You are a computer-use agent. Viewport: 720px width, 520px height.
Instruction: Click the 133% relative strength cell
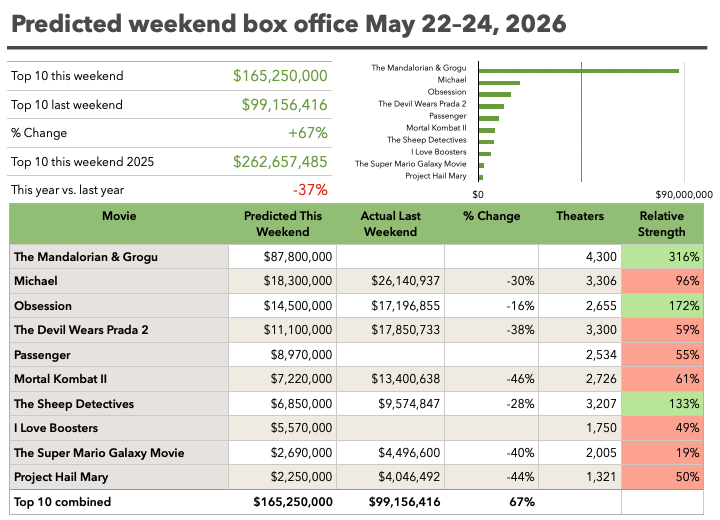[x=663, y=404]
